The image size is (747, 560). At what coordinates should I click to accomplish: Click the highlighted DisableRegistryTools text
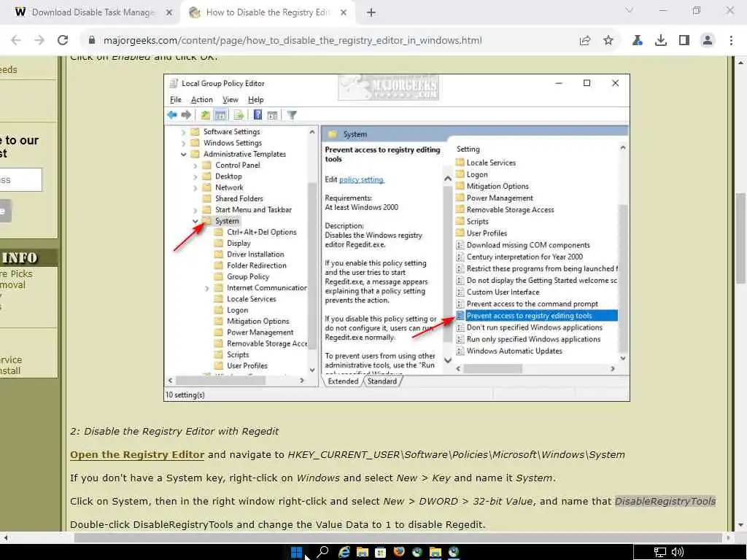click(665, 502)
